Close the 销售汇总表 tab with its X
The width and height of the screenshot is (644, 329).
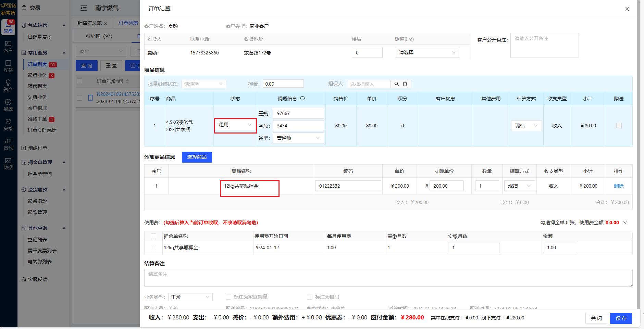pos(106,23)
